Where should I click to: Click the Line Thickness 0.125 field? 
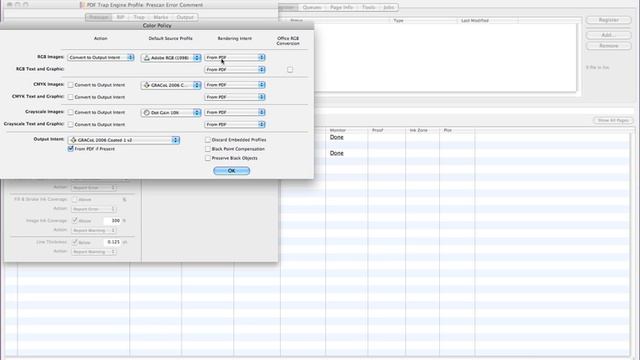click(x=112, y=242)
